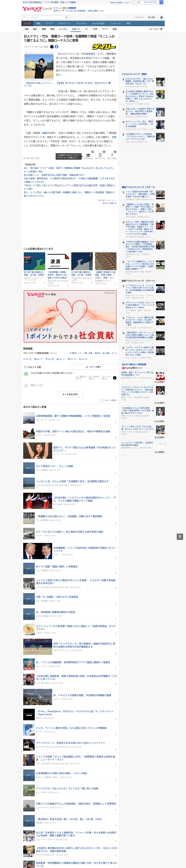The width and height of the screenshot is (186, 868).
Task: Click the なるほど reaction on comment
Action: click(91, 378)
